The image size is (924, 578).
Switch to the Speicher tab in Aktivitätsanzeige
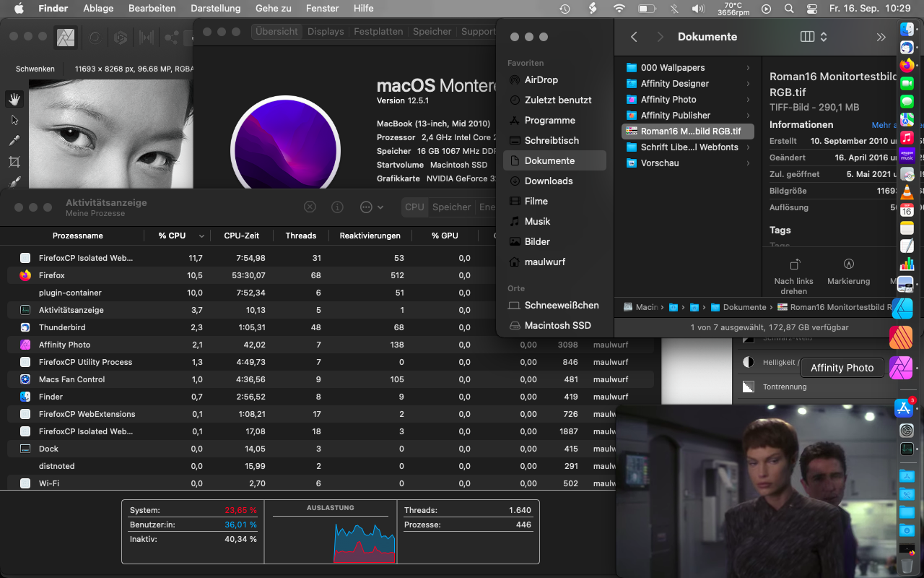point(451,207)
